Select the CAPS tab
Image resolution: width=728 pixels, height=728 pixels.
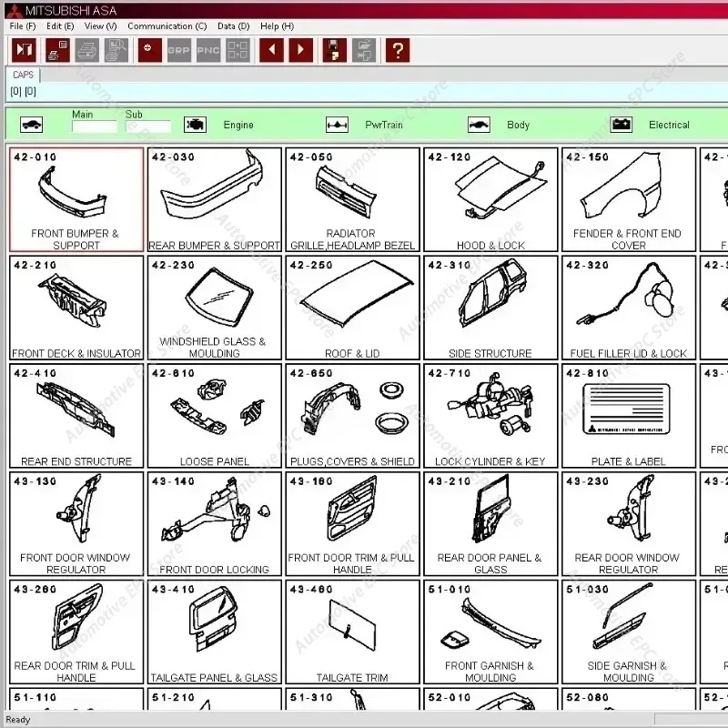23,75
